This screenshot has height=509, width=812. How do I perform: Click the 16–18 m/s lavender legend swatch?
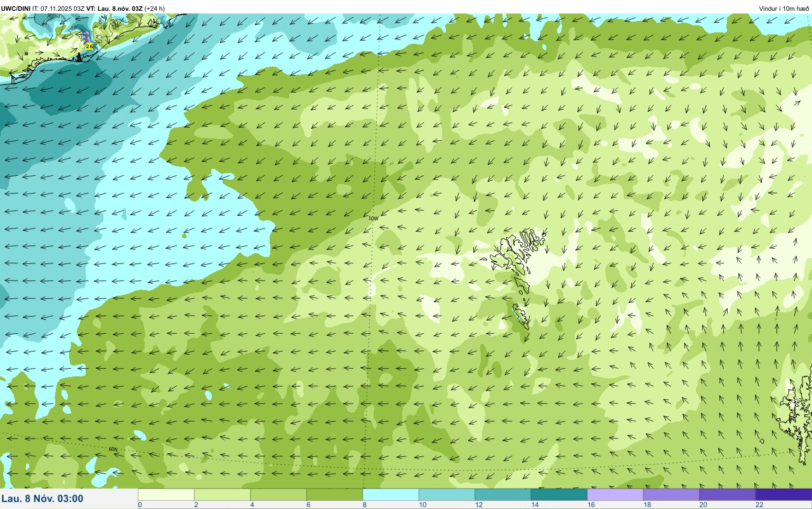(x=615, y=494)
